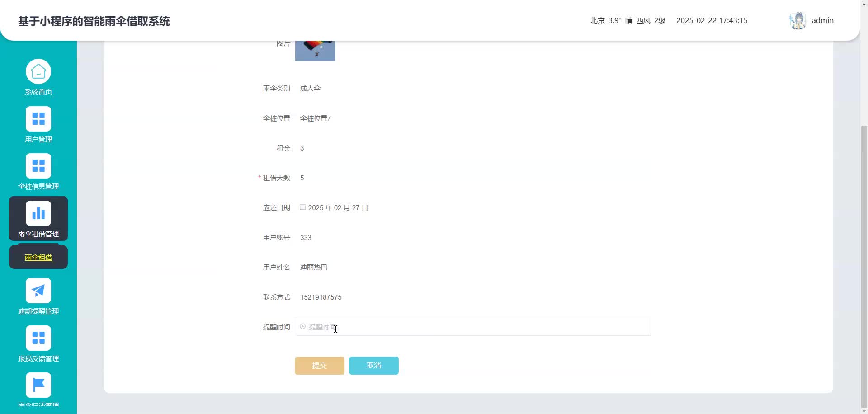This screenshot has height=414, width=868.
Task: Open the 逾期提醒管理 paper-plane icon
Action: [x=38, y=290]
